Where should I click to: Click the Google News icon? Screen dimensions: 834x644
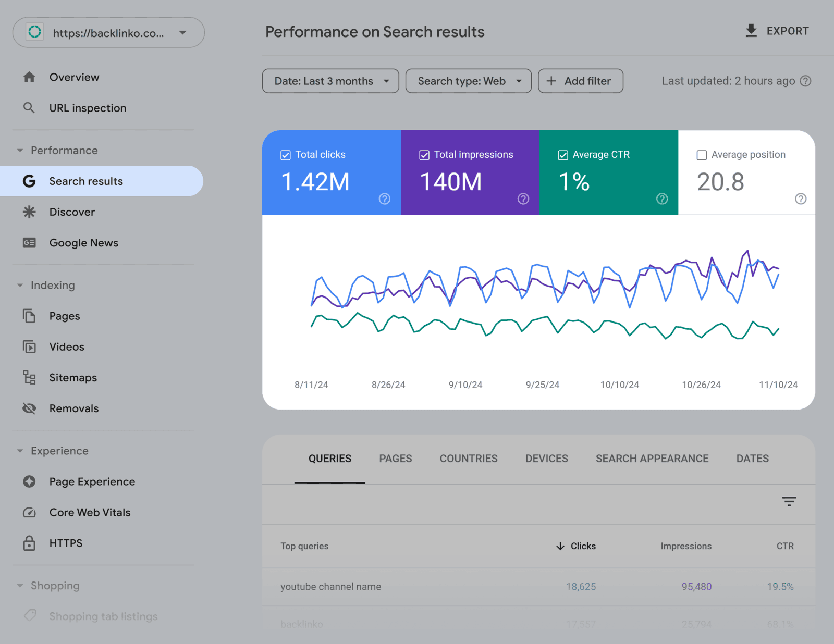pyautogui.click(x=29, y=243)
